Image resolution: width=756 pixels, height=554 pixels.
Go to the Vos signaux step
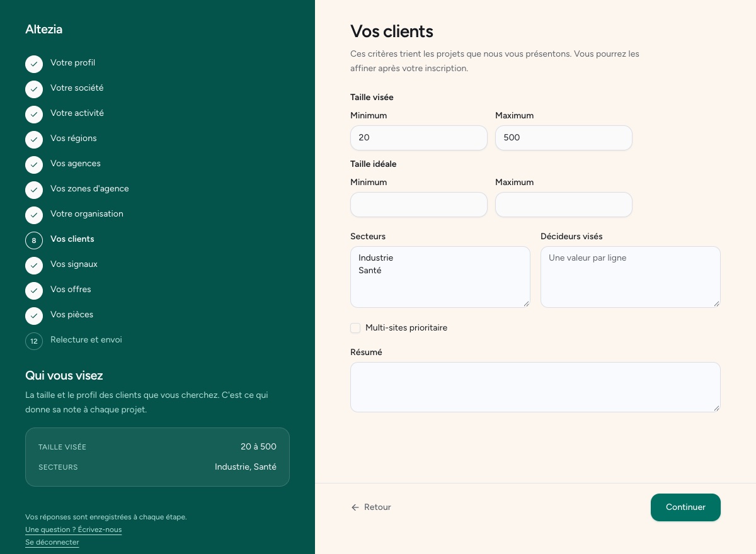74,264
